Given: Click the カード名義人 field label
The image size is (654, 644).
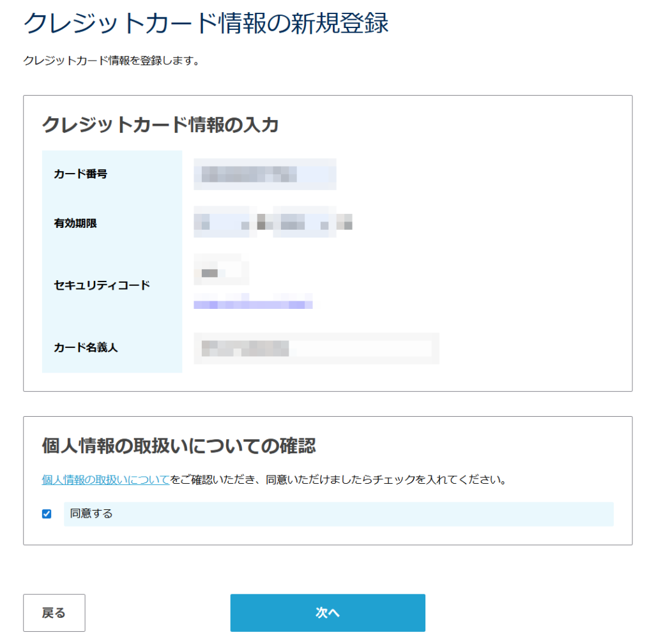Looking at the screenshot, I should tap(86, 348).
